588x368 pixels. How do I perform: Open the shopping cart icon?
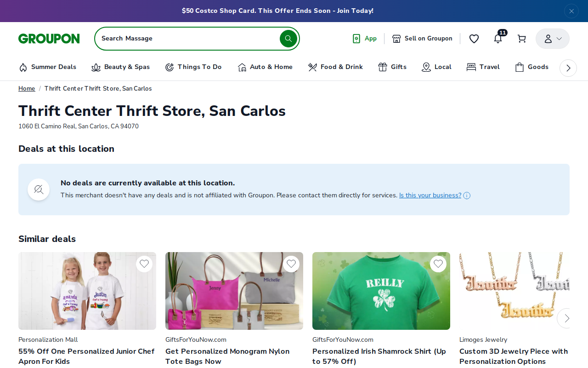click(521, 39)
